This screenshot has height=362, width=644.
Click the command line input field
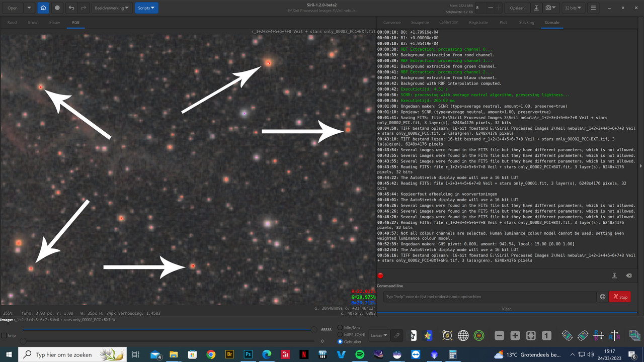pos(489,297)
